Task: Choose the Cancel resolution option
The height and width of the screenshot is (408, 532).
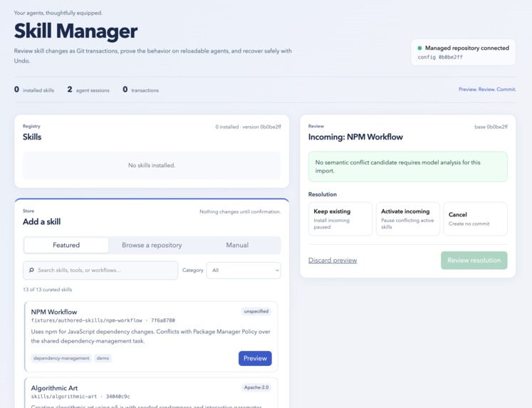Action: pyautogui.click(x=475, y=219)
